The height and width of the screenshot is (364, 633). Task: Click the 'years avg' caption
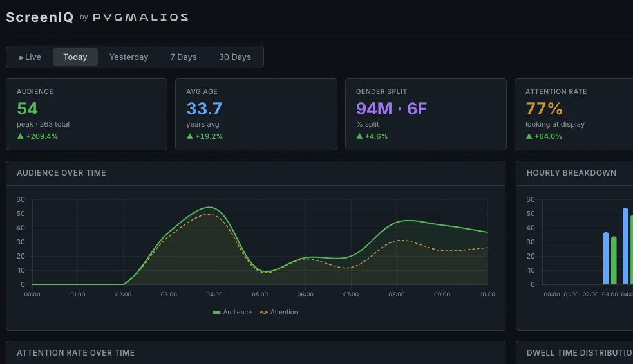[203, 124]
